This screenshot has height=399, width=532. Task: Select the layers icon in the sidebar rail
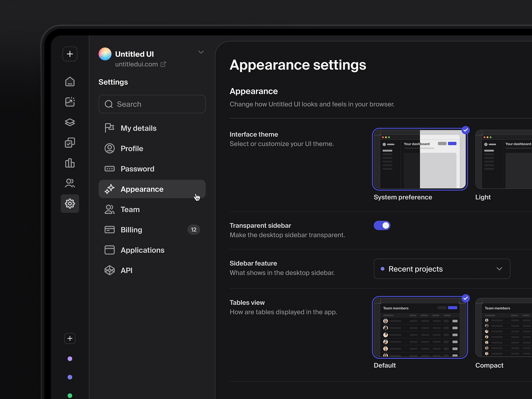point(70,122)
